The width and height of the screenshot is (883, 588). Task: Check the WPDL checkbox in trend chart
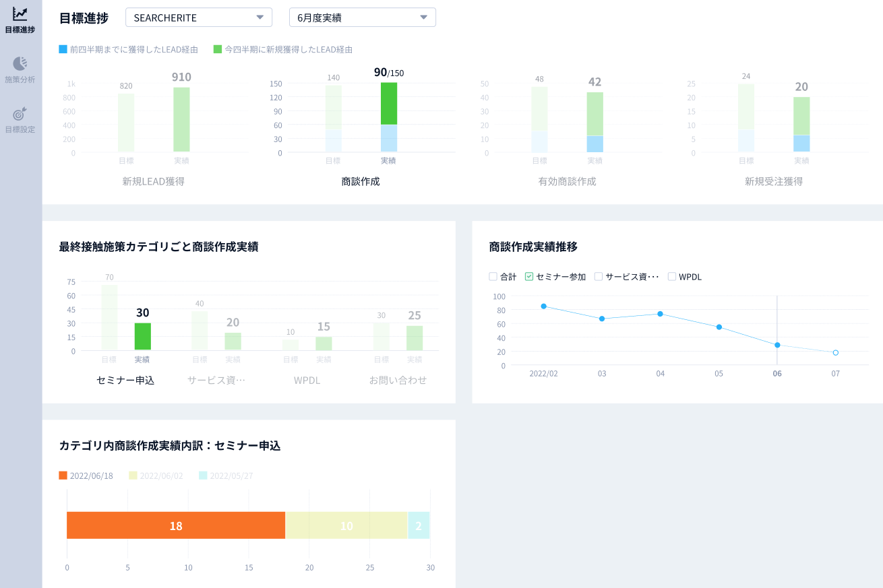pyautogui.click(x=672, y=276)
